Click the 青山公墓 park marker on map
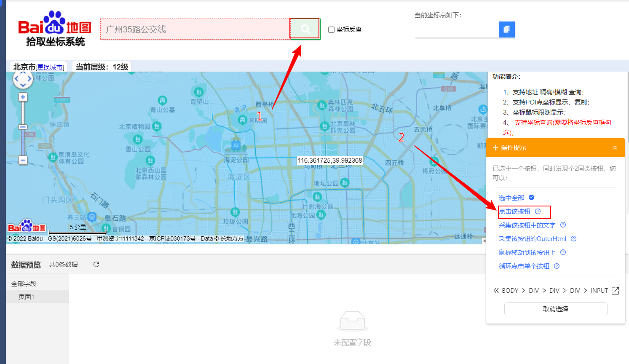The image size is (629, 364). click(x=162, y=100)
